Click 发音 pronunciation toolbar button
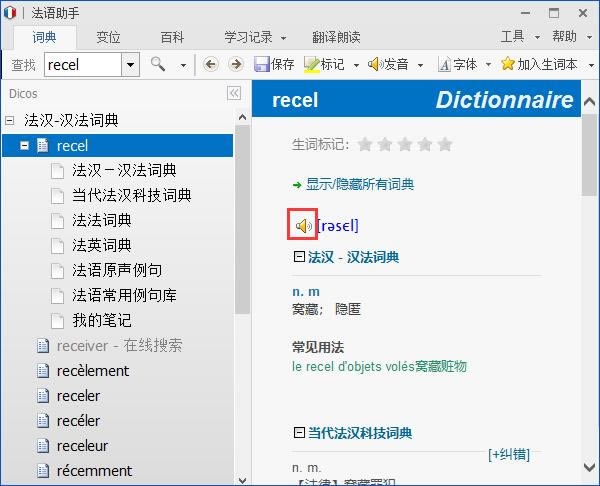This screenshot has height=486, width=600. [x=389, y=64]
